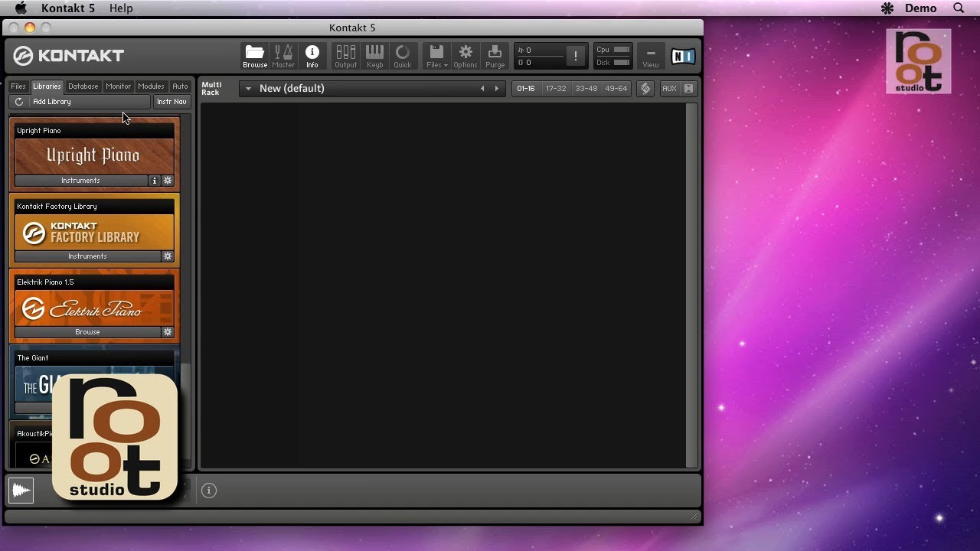980x551 pixels.
Task: Go to previous multi preset
Action: tap(482, 89)
